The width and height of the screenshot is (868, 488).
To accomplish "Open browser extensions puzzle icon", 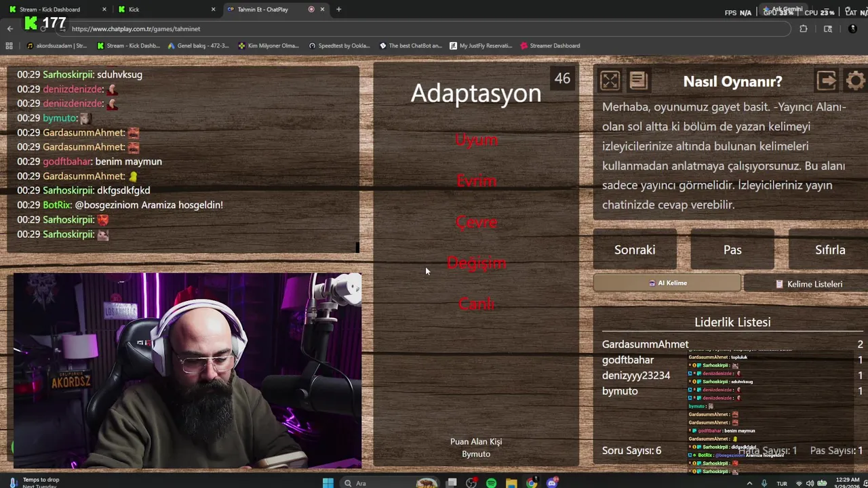I will pos(804,29).
